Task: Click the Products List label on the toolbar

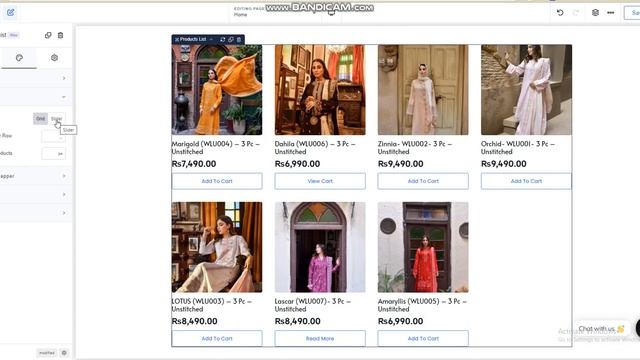Action: [x=193, y=39]
